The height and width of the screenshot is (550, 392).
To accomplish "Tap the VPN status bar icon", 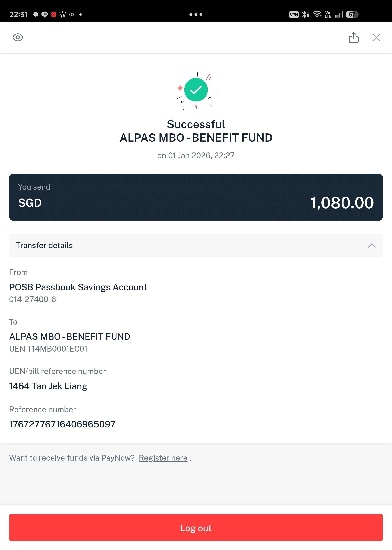I will tap(294, 15).
